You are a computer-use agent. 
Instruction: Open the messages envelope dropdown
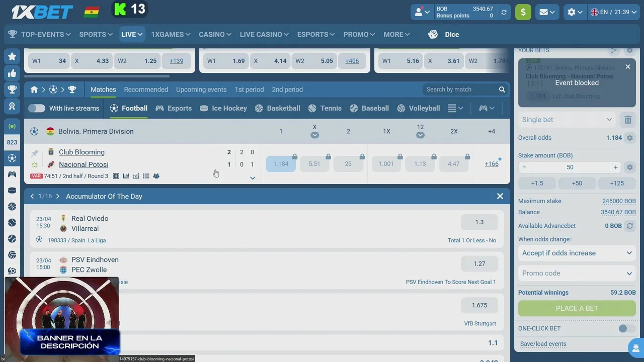(x=547, y=12)
